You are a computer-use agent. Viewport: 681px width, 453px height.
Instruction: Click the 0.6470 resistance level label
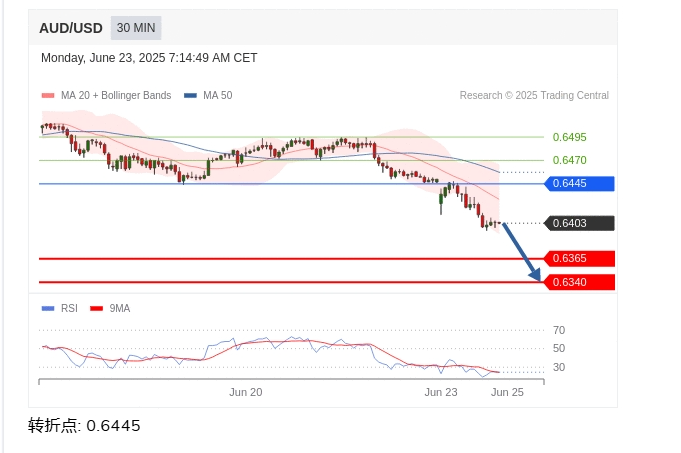pyautogui.click(x=569, y=160)
